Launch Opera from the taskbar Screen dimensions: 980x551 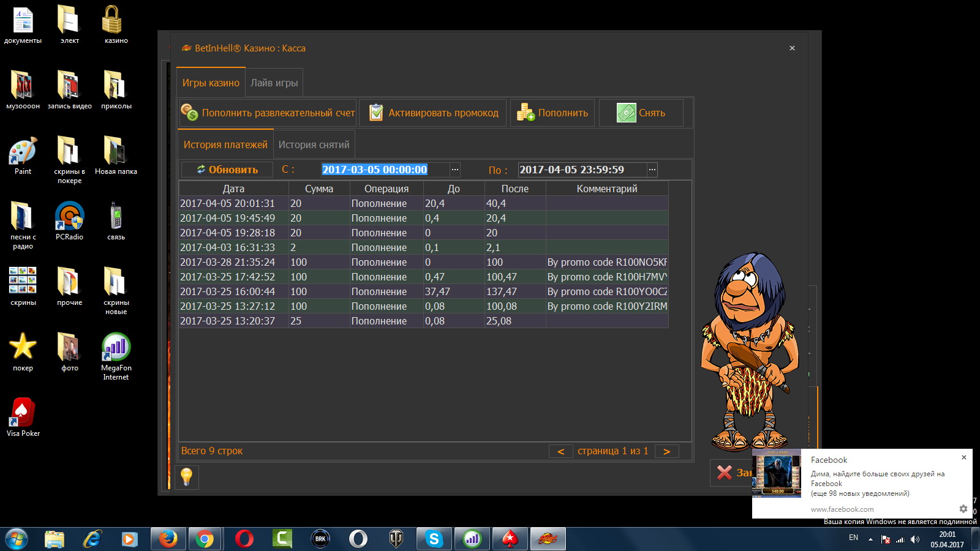point(244,539)
